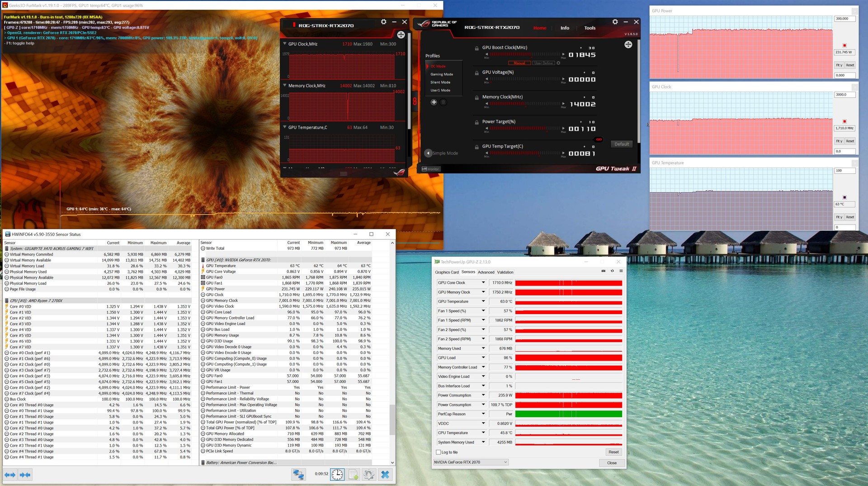Click Default button in GPU Tweak II
This screenshot has width=868, height=486.
click(622, 144)
